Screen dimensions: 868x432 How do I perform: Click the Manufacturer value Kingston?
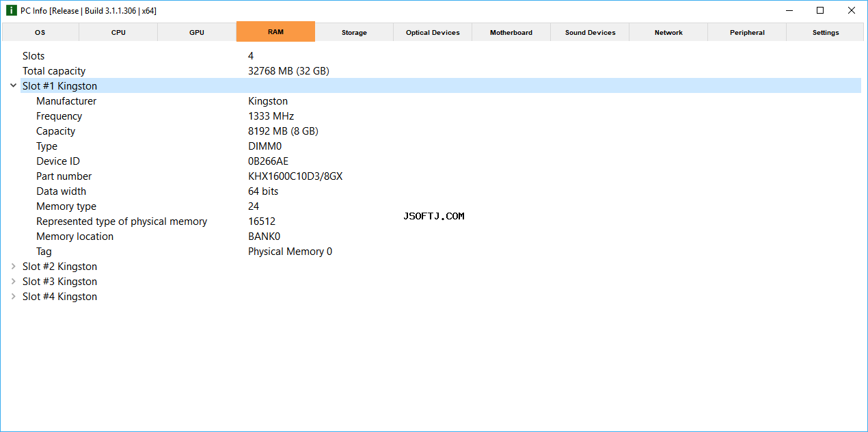click(x=268, y=101)
